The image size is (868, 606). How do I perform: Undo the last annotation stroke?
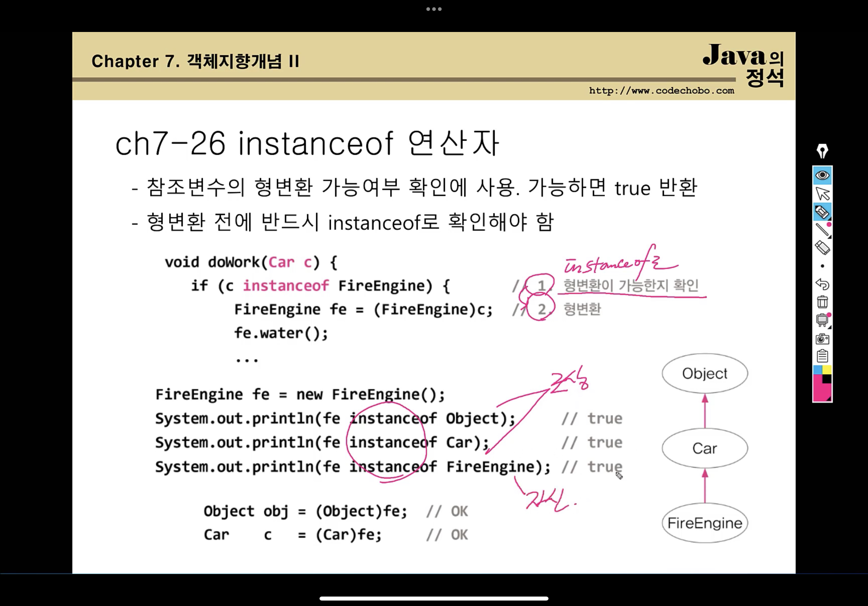pyautogui.click(x=822, y=284)
